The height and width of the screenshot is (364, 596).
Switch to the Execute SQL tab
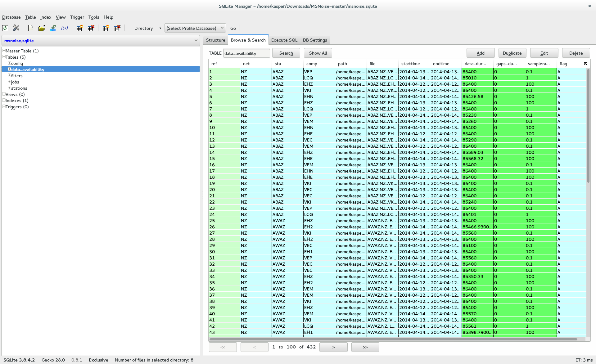point(284,40)
